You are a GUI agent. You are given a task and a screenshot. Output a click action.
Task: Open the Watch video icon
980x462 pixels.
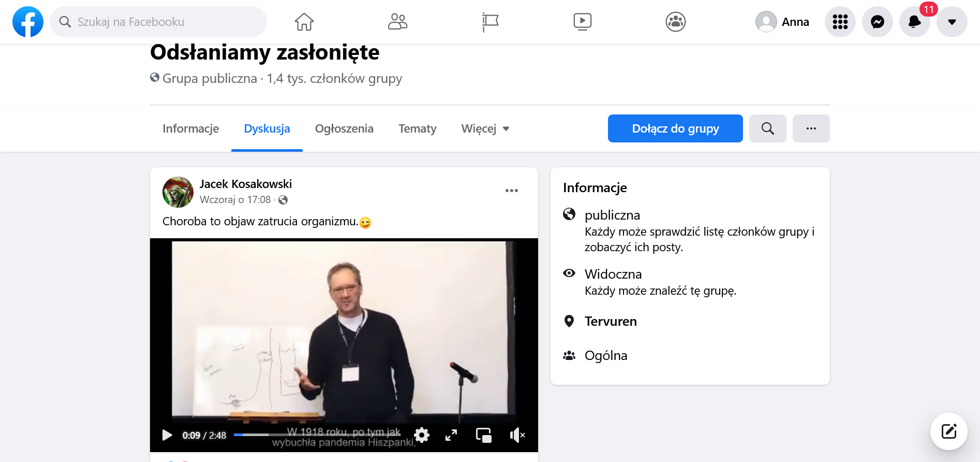coord(583,22)
